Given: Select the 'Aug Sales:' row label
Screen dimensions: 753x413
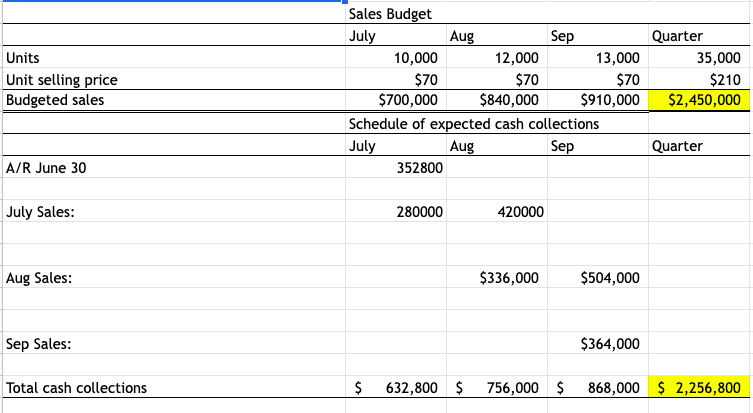Looking at the screenshot, I should [x=39, y=278].
